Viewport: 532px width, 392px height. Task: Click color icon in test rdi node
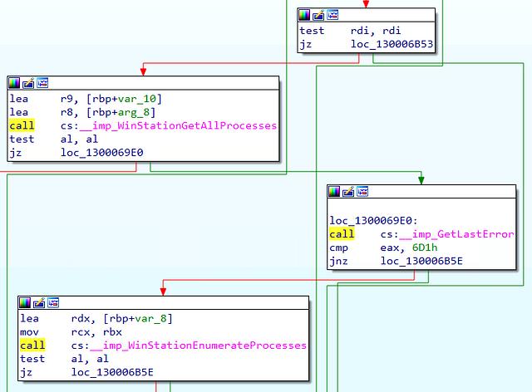click(304, 15)
